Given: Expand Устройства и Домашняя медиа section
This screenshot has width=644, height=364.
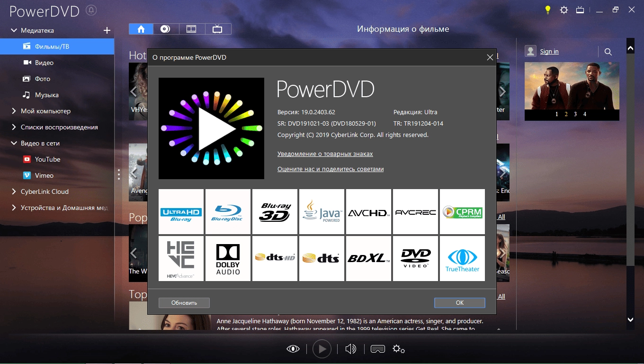Looking at the screenshot, I should 14,208.
